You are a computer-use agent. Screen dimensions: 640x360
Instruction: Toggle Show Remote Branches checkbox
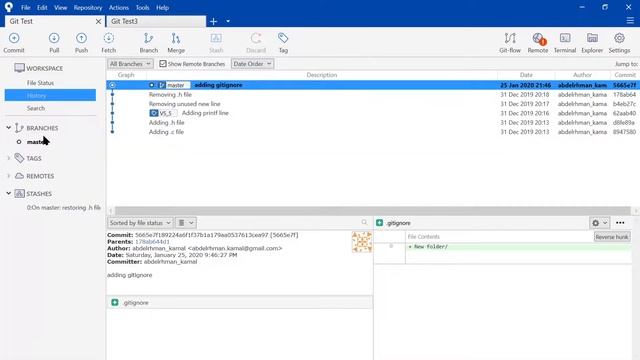[163, 64]
